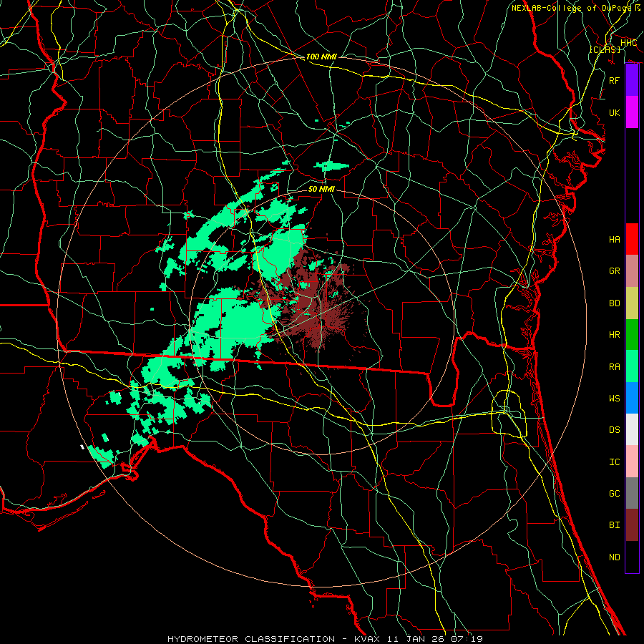Click the DS legend label
644x644 pixels.
[x=614, y=429]
